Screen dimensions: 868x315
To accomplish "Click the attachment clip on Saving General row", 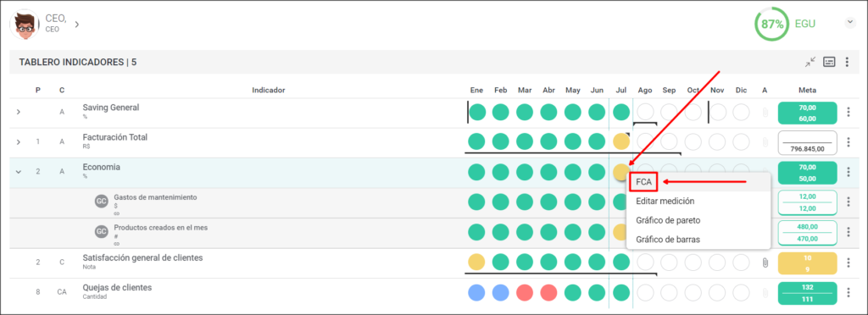I will tap(765, 113).
